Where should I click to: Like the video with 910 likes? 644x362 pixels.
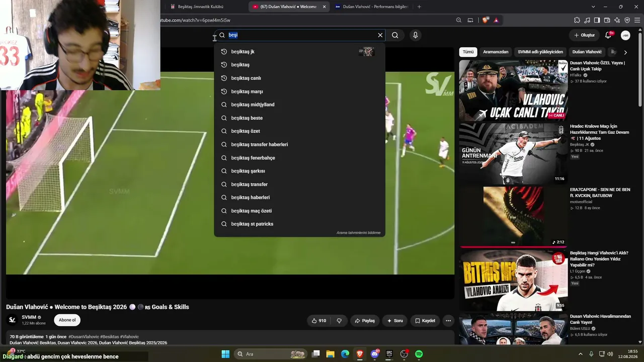(x=319, y=321)
